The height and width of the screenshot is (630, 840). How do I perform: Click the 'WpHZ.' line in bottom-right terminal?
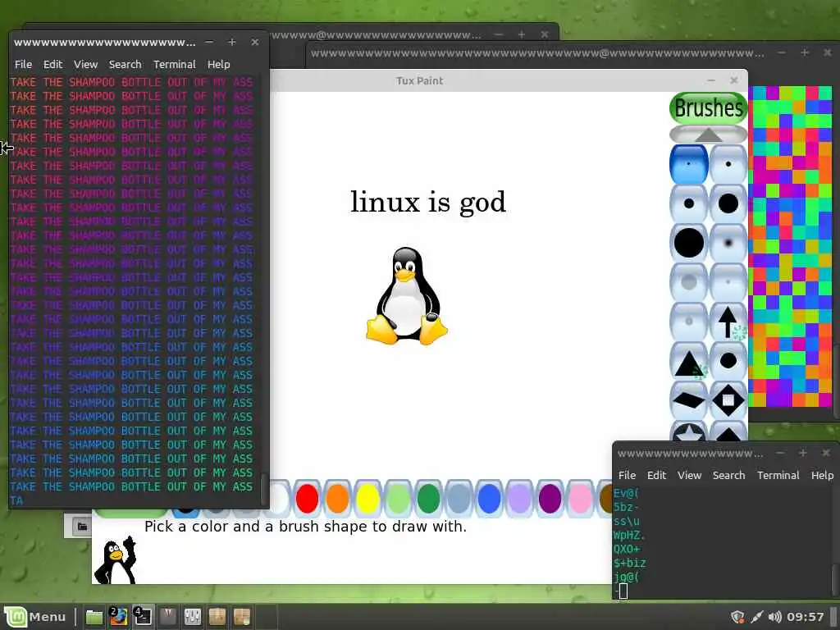[629, 535]
